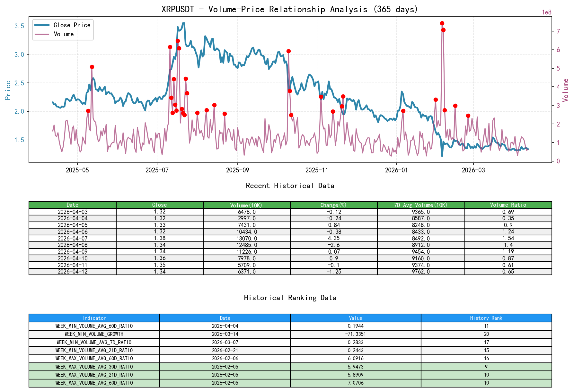Select the WEEK_MIN_VOLUME_GROWTH indicator row

point(290,334)
